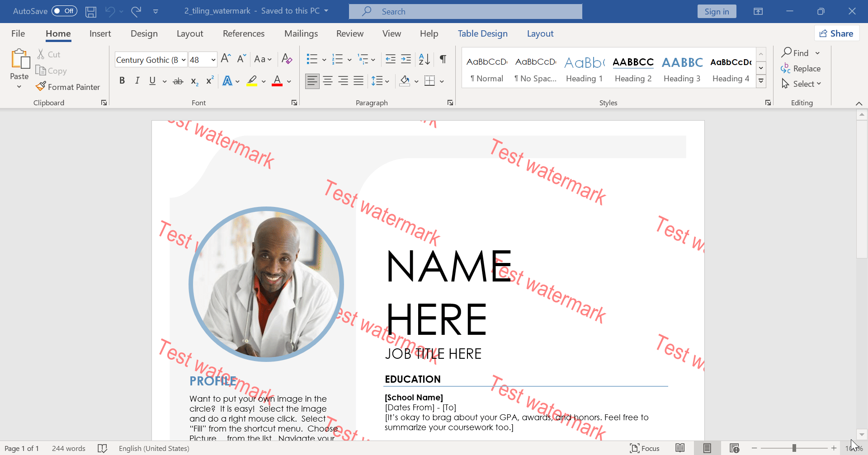Apply strikethrough formatting

178,81
